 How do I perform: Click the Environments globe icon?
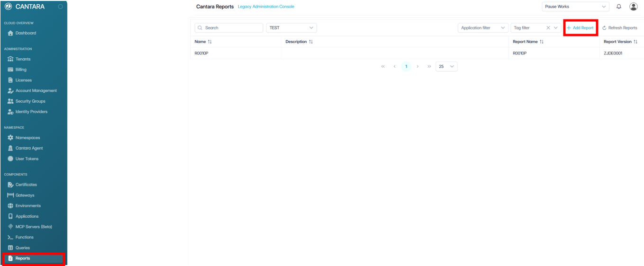10,206
